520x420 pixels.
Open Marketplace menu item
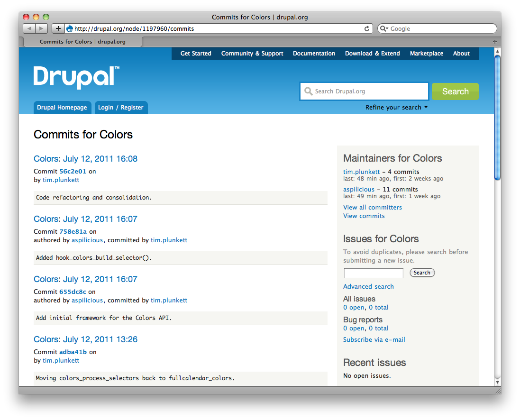427,54
